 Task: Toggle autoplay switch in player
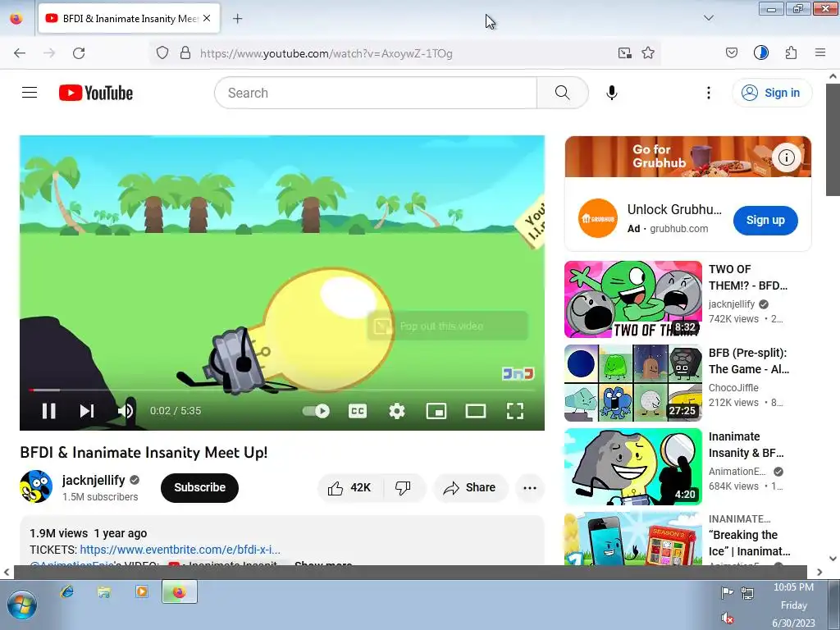tap(316, 411)
